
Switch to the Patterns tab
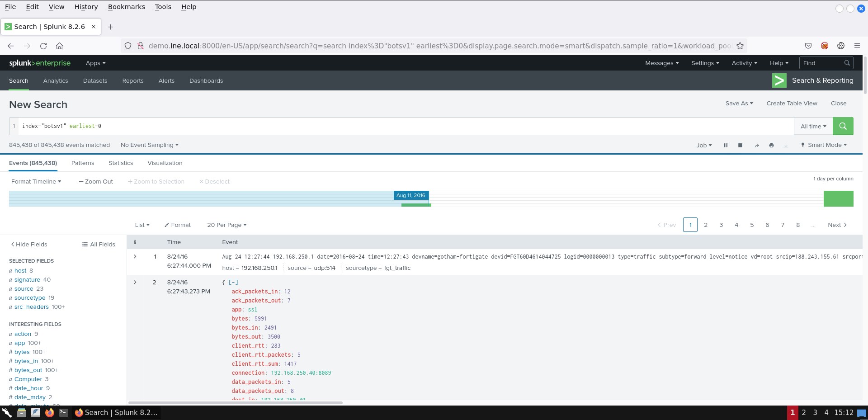click(83, 163)
